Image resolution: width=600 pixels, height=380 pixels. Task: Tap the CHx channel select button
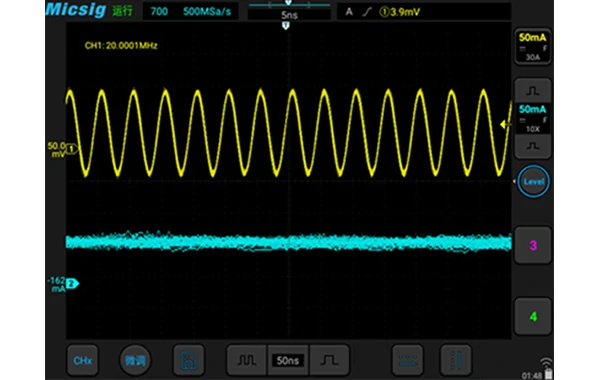coord(83,360)
